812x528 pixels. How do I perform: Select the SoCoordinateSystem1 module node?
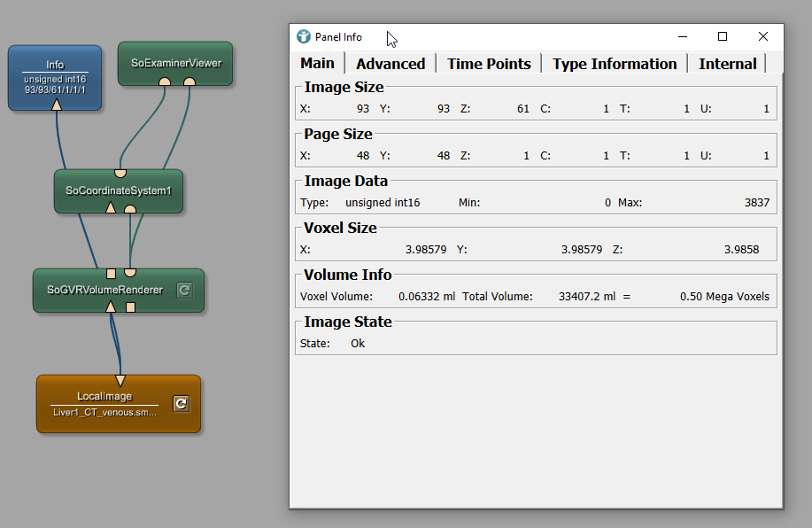point(118,190)
